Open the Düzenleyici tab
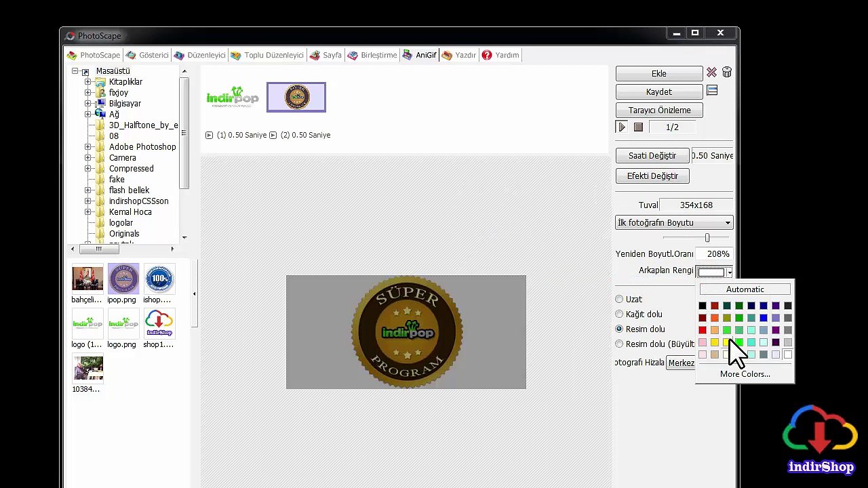This screenshot has width=868, height=488. pos(199,55)
